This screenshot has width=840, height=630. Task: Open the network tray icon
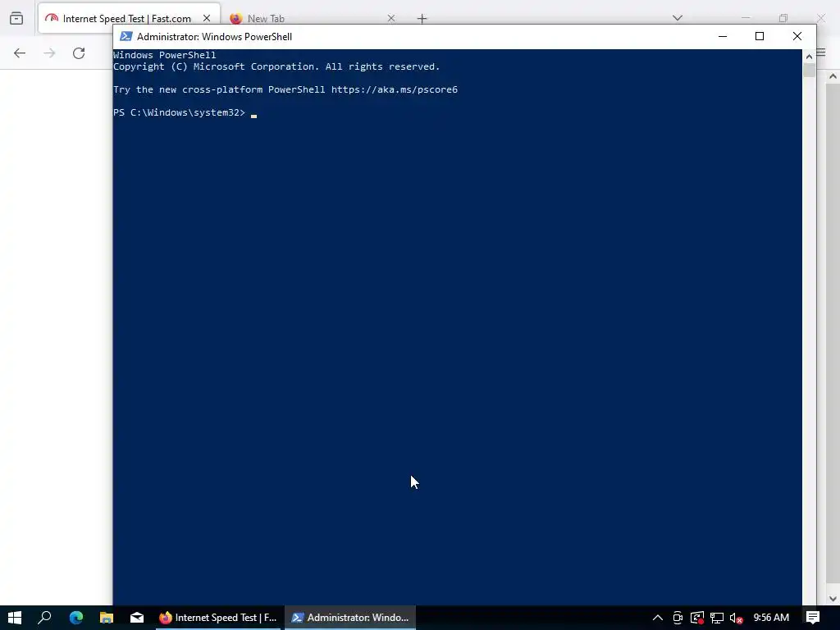click(x=717, y=618)
